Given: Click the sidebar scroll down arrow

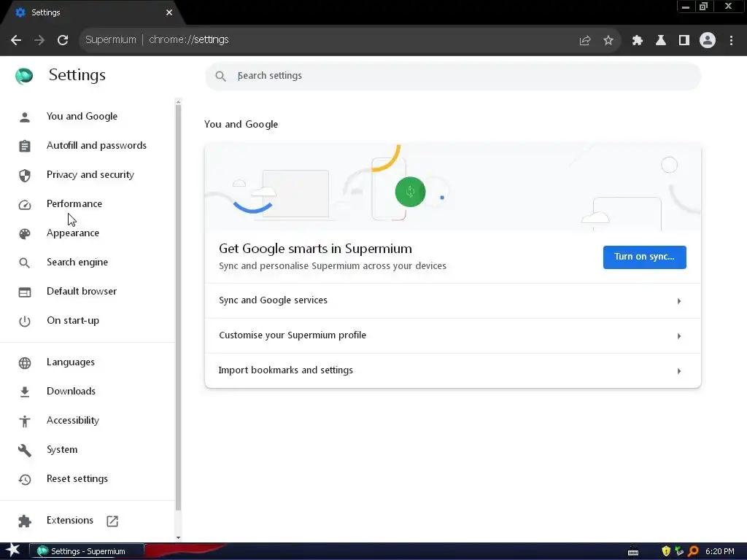Looking at the screenshot, I should pyautogui.click(x=178, y=537).
